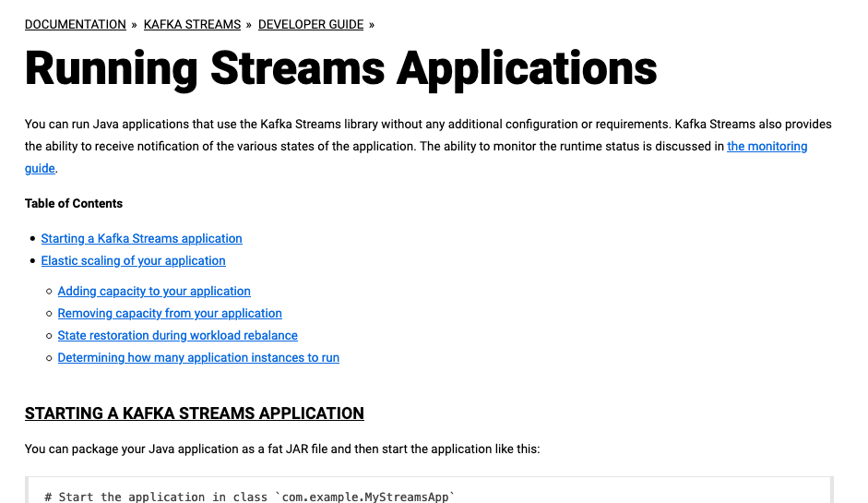Open the DOCUMENTATION breadcrumb link
Image resolution: width=868 pixels, height=503 pixels.
pos(76,24)
